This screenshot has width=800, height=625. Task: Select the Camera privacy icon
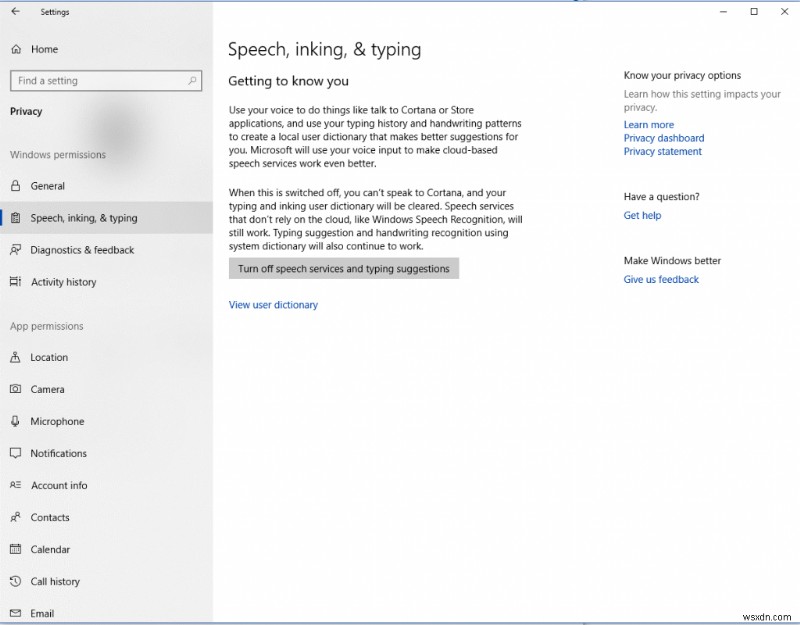pyautogui.click(x=14, y=389)
